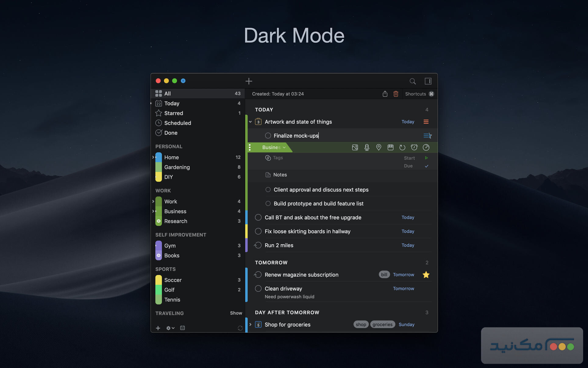
Task: Check off Finalize mock-ups task
Action: click(268, 135)
